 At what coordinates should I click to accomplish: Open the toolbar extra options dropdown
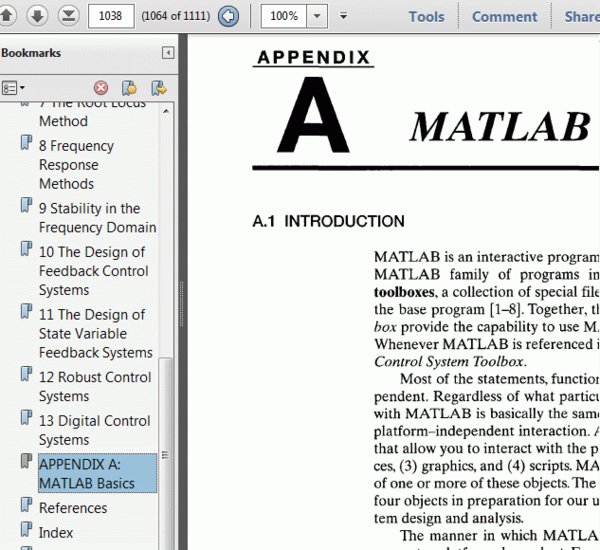pos(344,16)
